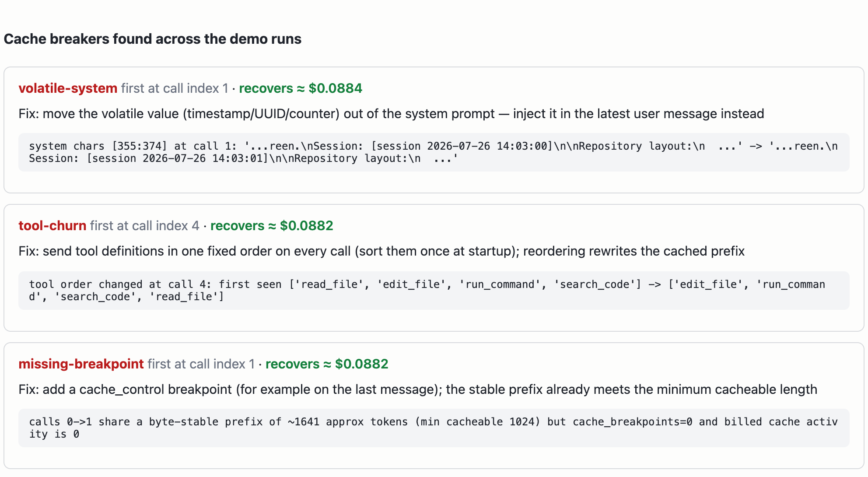Click the volatile-system fix description about timestamp/UUID
This screenshot has width=868, height=477.
pyautogui.click(x=391, y=114)
